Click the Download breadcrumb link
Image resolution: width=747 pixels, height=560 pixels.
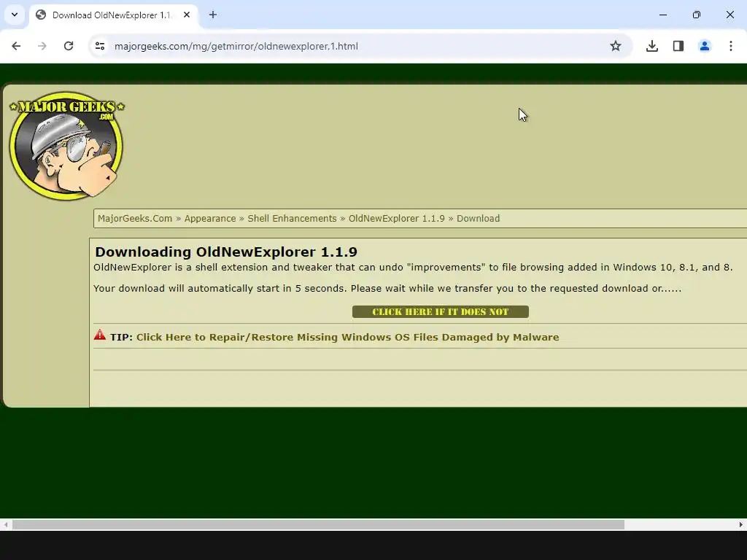pyautogui.click(x=479, y=219)
